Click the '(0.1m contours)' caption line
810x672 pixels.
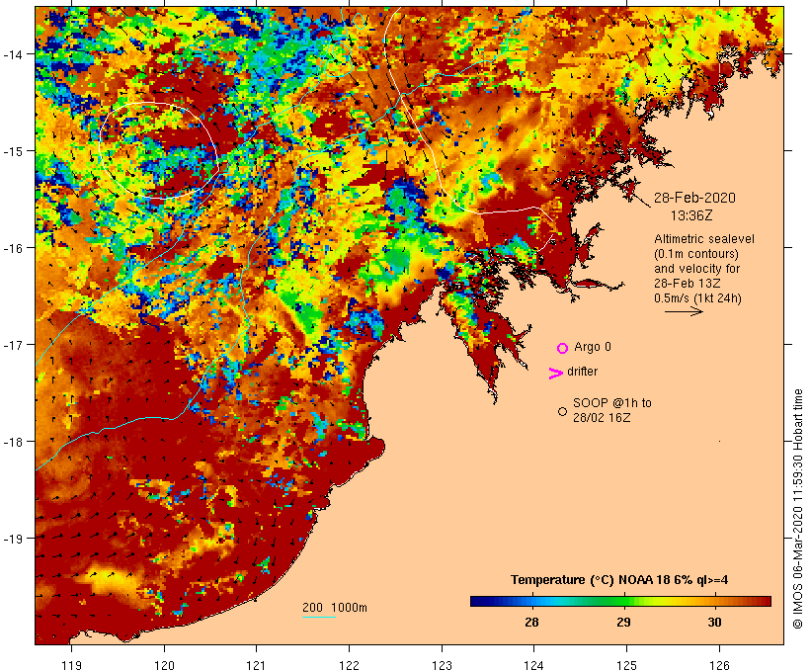tap(696, 254)
